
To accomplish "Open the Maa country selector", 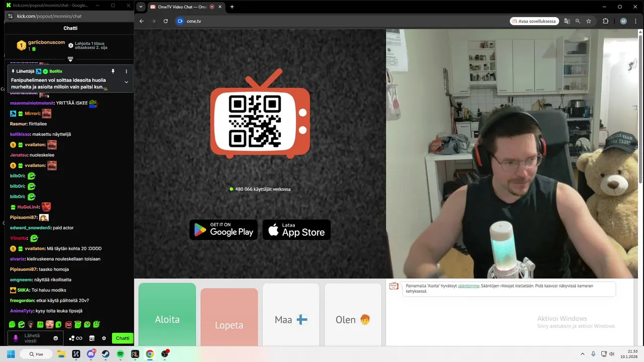I will point(291,315).
